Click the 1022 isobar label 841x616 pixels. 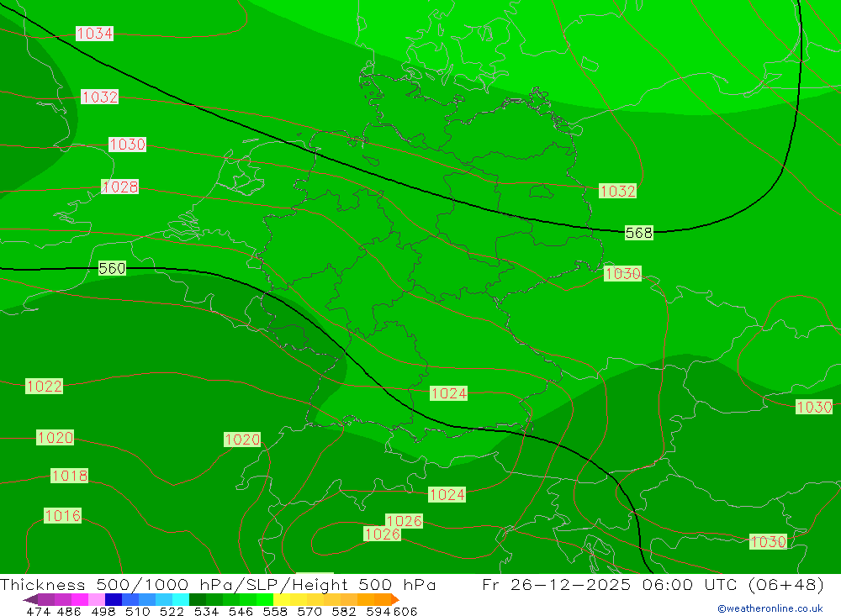44,386
